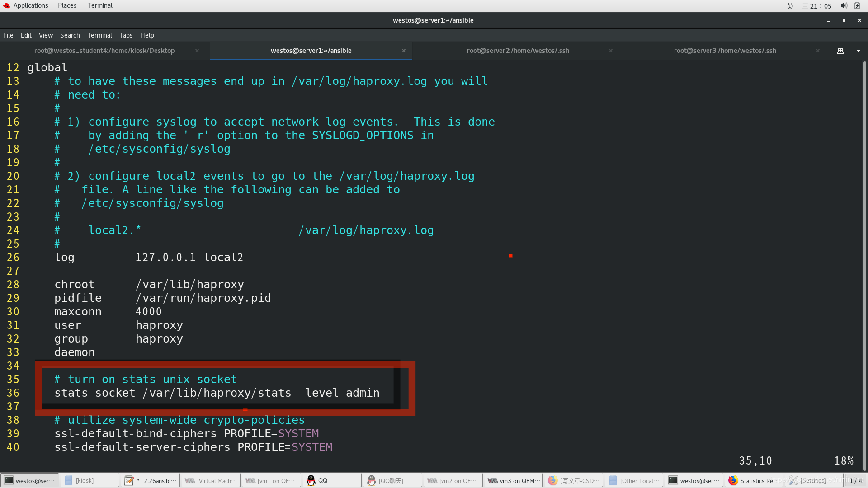
Task: Click the maxconn value '4000'
Action: click(149, 312)
